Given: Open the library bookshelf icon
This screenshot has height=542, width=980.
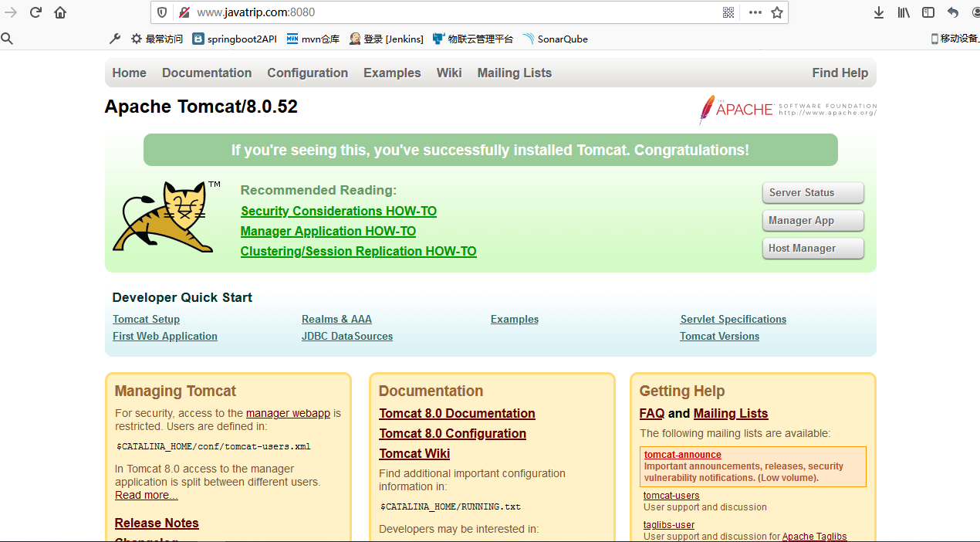Looking at the screenshot, I should (904, 12).
